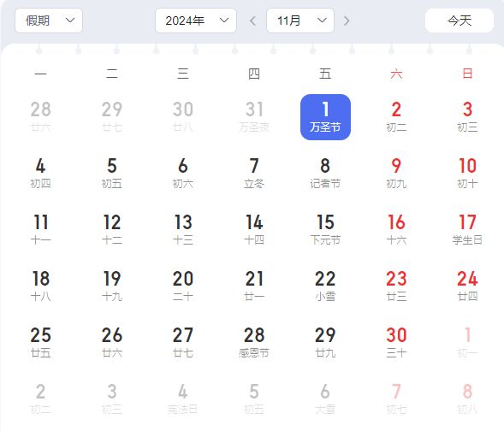Select November 18 十八

tap(40, 286)
